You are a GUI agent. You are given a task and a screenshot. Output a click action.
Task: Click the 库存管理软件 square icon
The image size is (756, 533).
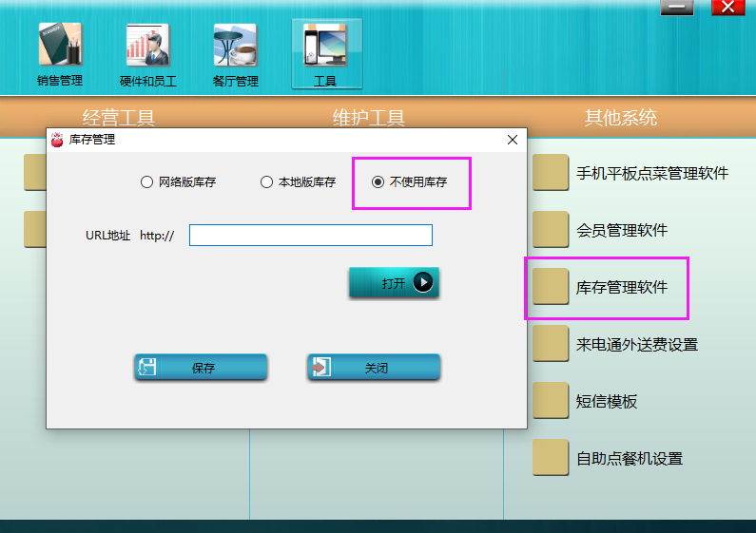click(x=551, y=287)
